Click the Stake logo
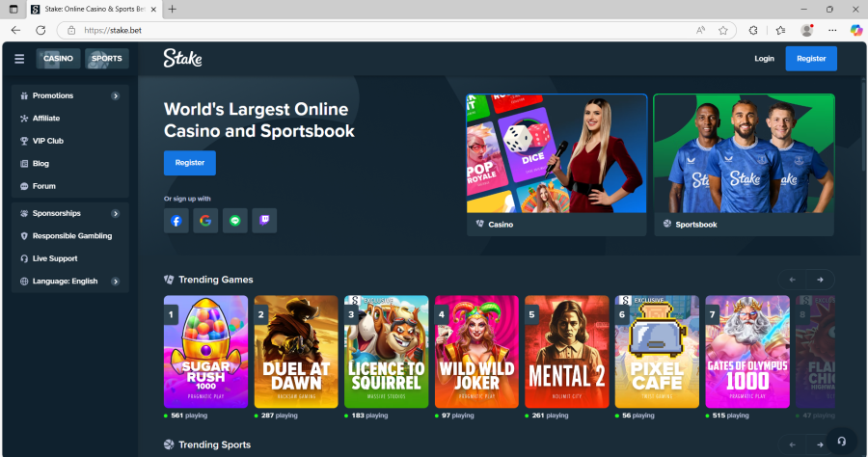Screen dimensions: 868x457 (182, 58)
